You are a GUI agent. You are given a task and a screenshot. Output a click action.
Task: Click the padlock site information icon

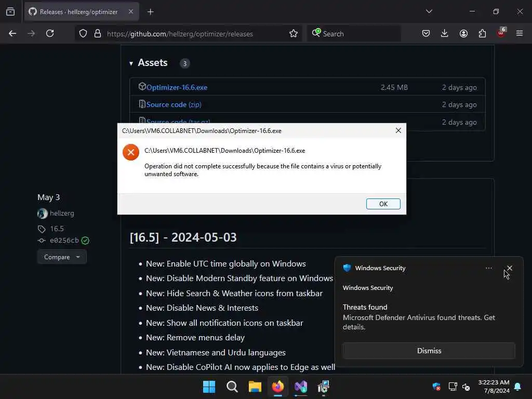click(x=98, y=34)
